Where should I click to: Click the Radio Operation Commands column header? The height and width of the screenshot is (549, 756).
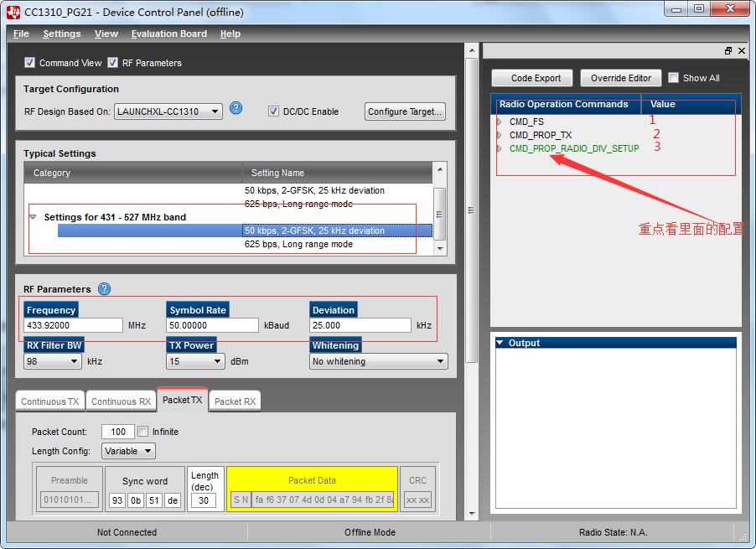point(566,104)
